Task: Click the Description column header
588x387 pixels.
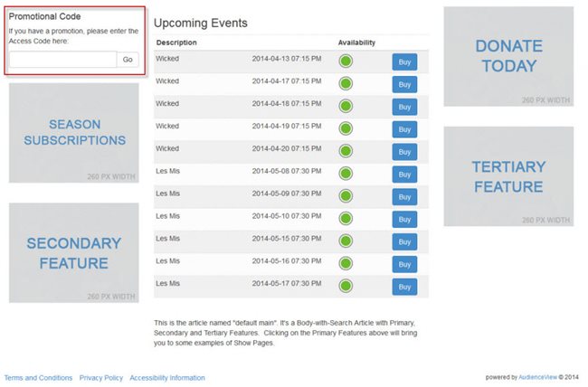Action: tap(176, 42)
